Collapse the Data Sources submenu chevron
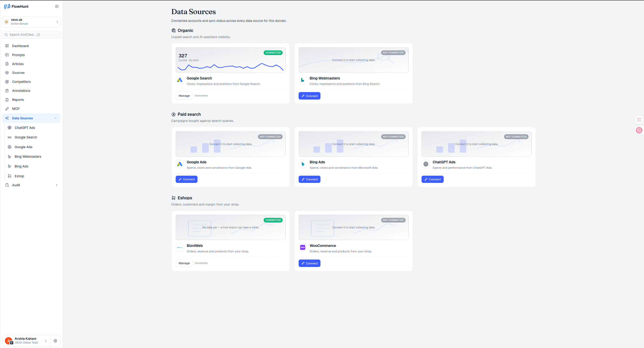Image resolution: width=644 pixels, height=348 pixels. click(x=55, y=118)
